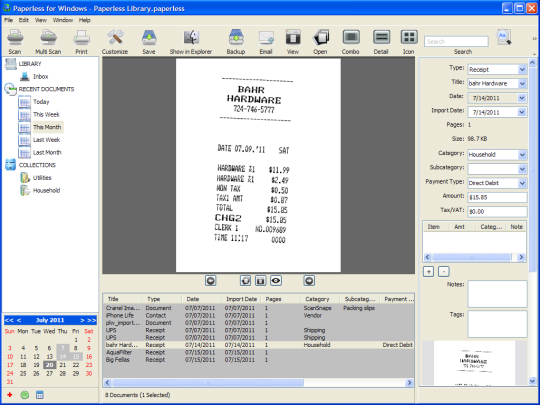
Task: Open the Import Date dropdown
Action: click(522, 112)
